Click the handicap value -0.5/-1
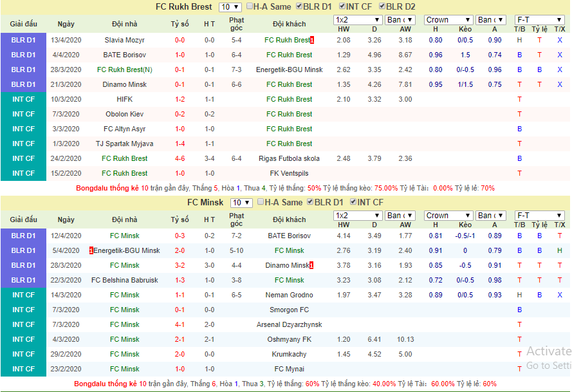The height and width of the screenshot is (392, 572). tap(465, 236)
